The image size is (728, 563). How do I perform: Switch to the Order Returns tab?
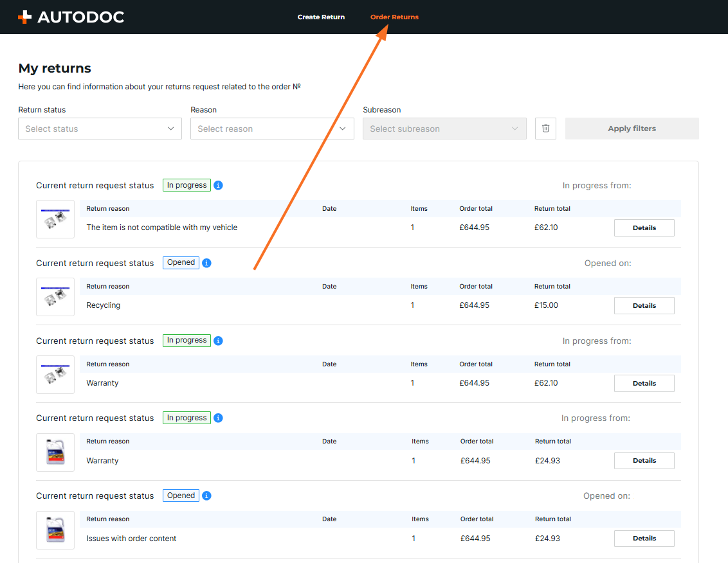pyautogui.click(x=394, y=17)
